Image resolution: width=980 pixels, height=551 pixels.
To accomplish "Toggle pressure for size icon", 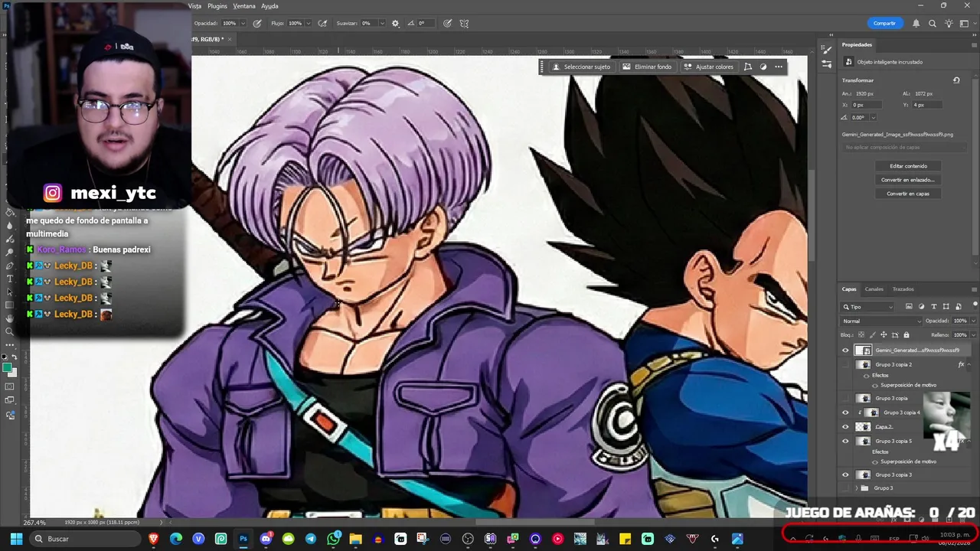I will pyautogui.click(x=447, y=24).
